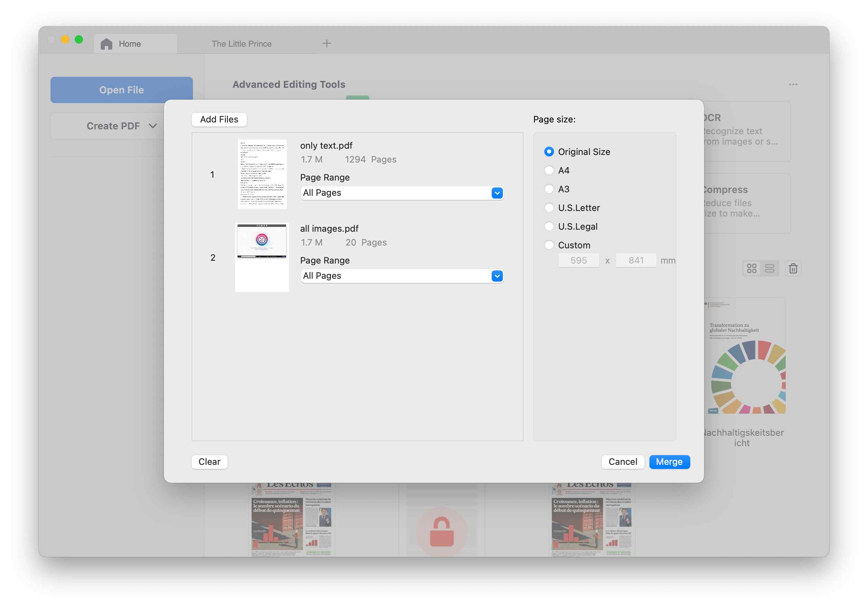Open the three-dots more options icon

pyautogui.click(x=793, y=84)
